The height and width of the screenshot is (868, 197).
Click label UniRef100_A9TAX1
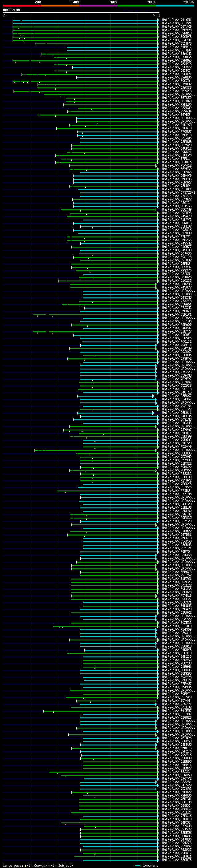pyautogui.click(x=176, y=189)
